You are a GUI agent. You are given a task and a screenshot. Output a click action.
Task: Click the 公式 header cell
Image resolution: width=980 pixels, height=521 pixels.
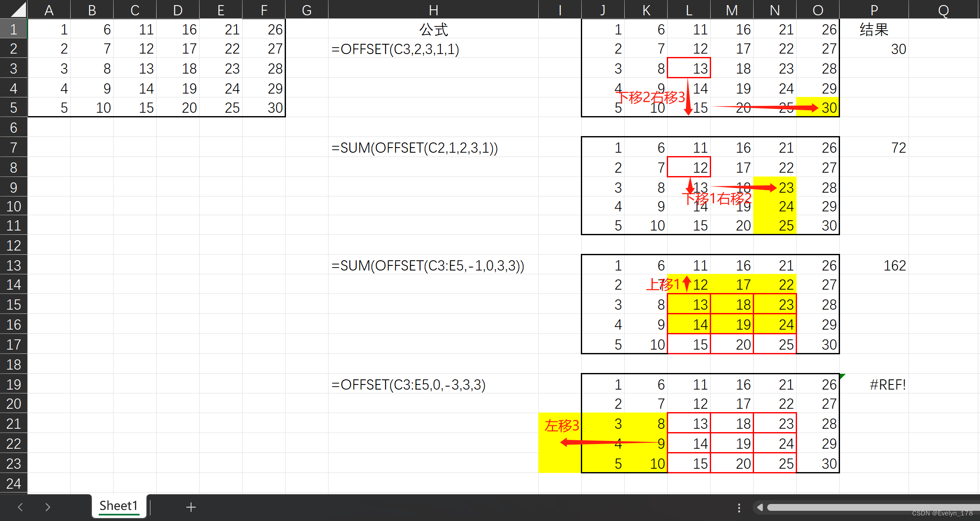[433, 29]
